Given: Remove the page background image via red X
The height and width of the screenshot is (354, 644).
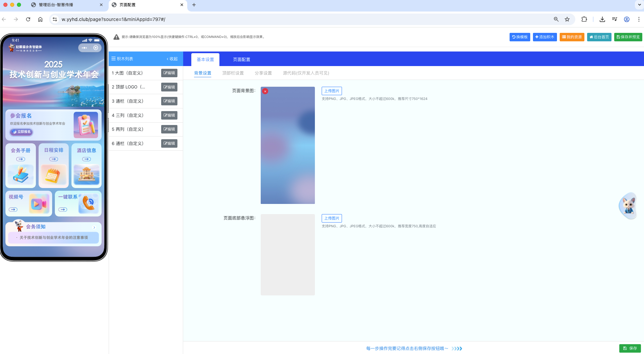Looking at the screenshot, I should coord(265,91).
